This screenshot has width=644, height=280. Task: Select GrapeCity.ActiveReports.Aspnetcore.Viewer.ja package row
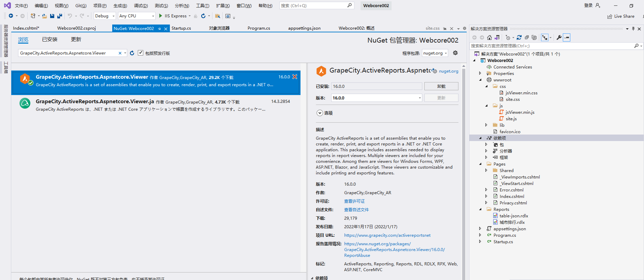point(156,105)
